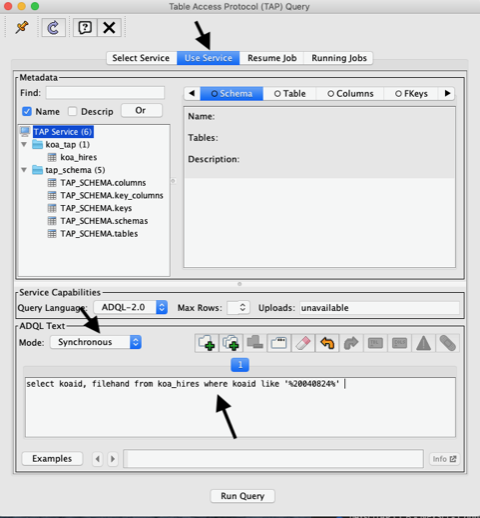Click the pin window icon
The image size is (480, 518).
22,27
